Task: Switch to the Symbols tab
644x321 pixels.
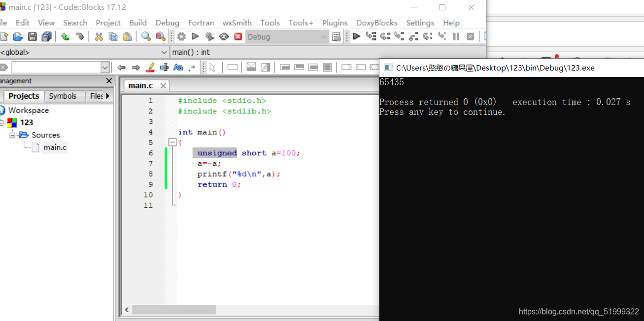Action: coord(63,96)
